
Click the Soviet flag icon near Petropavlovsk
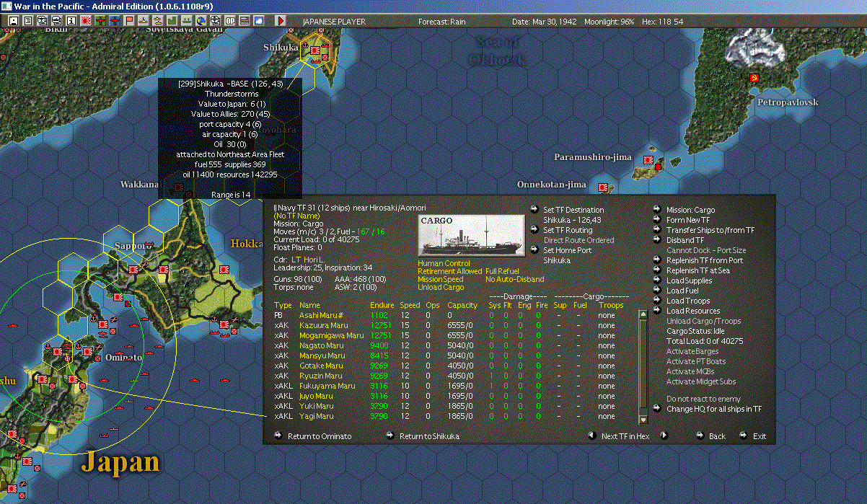(x=754, y=76)
